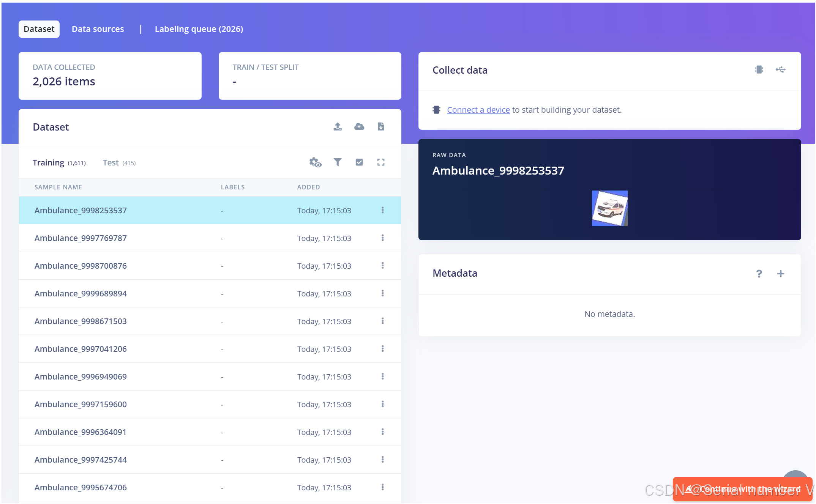Click the ambulance raw data thumbnail
The width and height of the screenshot is (816, 504).
(x=609, y=208)
